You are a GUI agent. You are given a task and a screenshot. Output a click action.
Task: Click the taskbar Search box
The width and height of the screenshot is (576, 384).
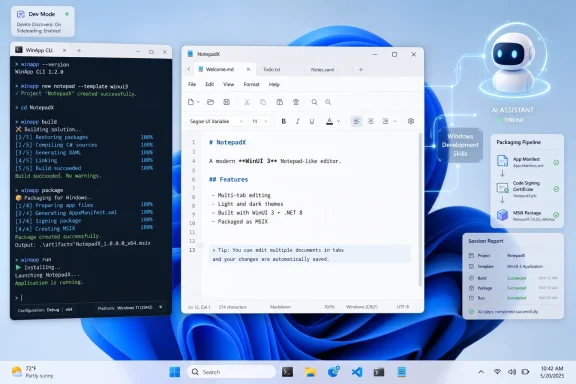[231, 372]
